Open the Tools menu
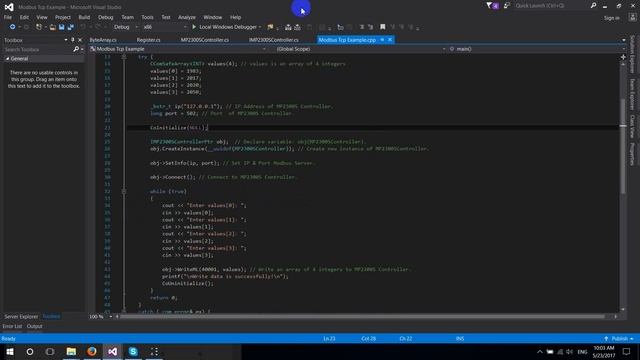This screenshot has height=360, width=640. (x=147, y=17)
